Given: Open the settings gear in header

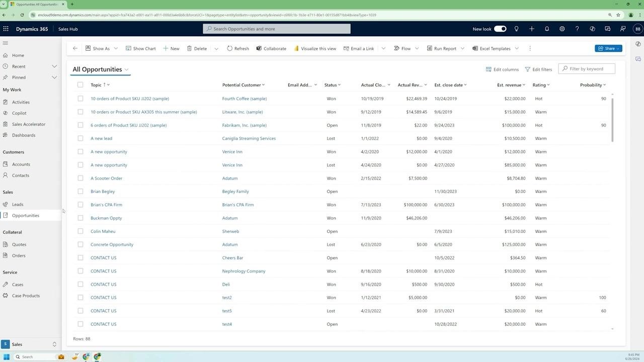Looking at the screenshot, I should (562, 29).
